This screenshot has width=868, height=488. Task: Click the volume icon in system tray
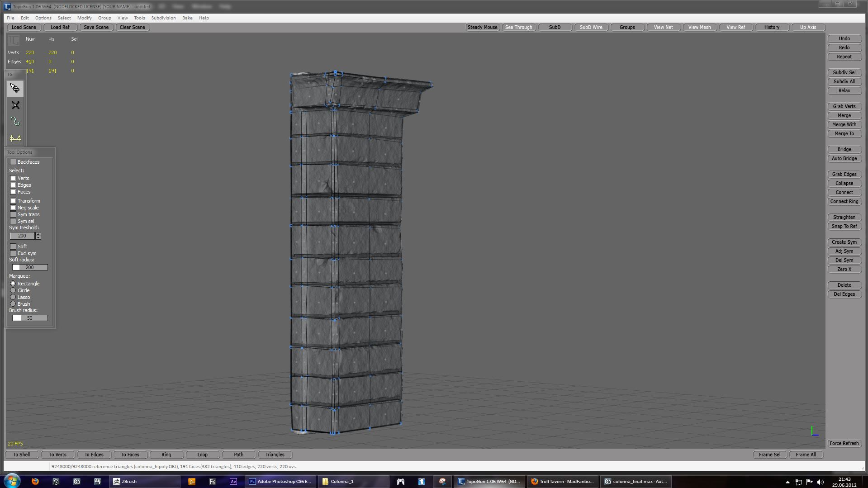pos(821,482)
